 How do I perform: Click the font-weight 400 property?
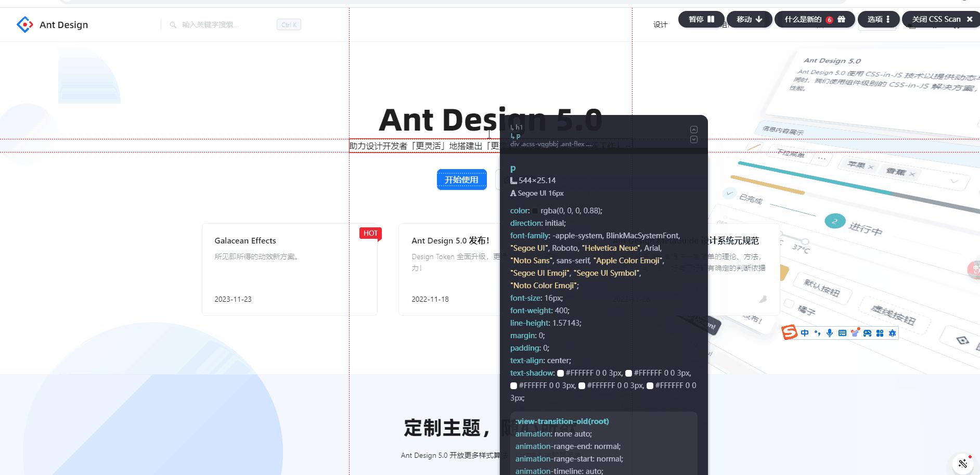coord(539,311)
